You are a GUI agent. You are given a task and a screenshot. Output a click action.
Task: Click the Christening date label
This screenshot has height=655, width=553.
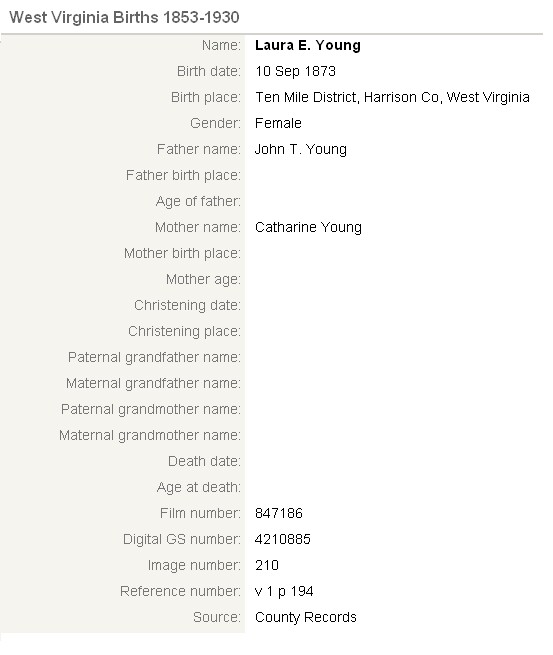[x=188, y=305]
